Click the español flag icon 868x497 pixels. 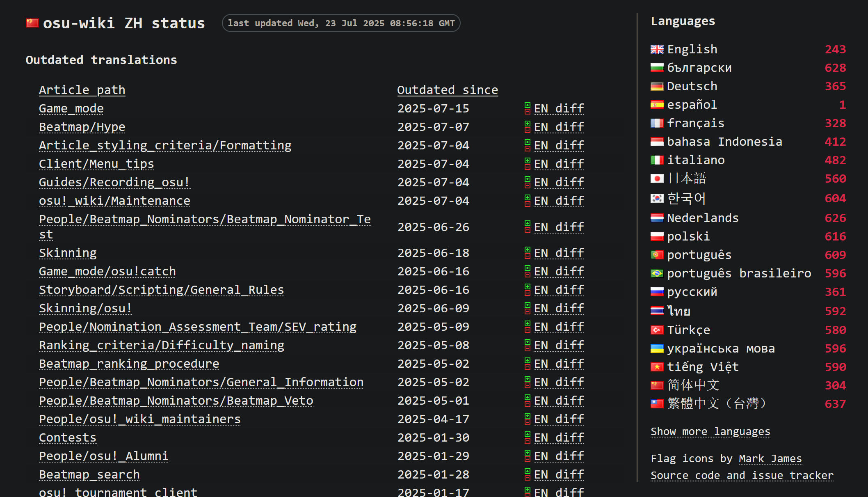pos(657,105)
